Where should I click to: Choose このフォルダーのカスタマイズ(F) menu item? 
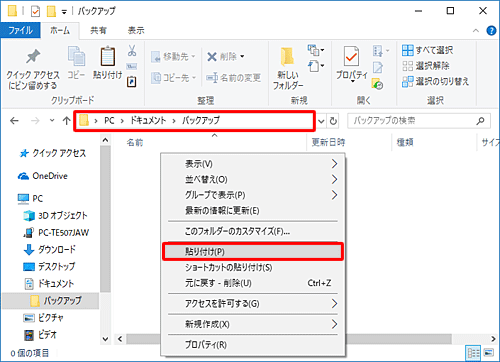253,231
